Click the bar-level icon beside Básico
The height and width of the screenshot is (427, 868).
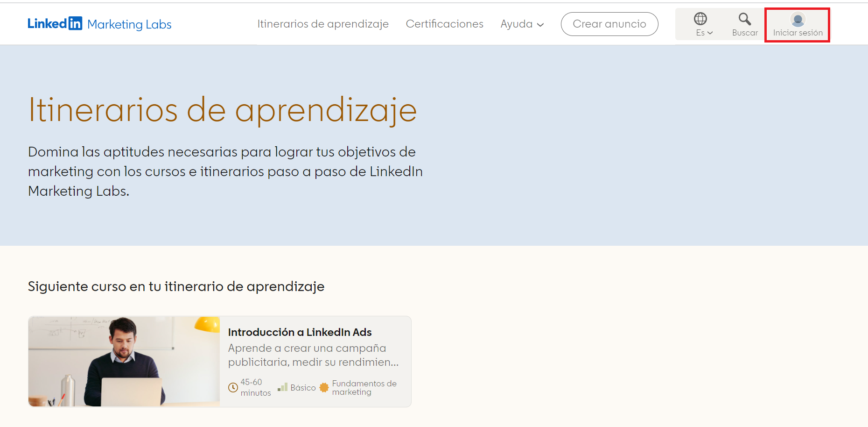282,387
